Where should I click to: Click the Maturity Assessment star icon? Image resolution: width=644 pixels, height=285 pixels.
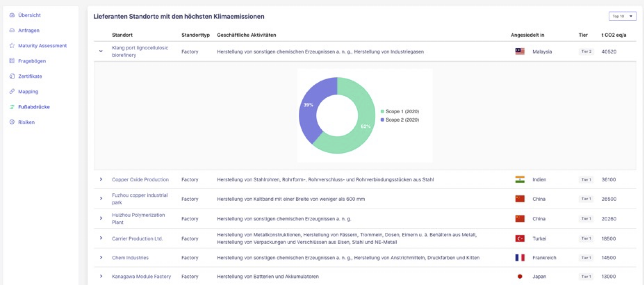point(12,46)
